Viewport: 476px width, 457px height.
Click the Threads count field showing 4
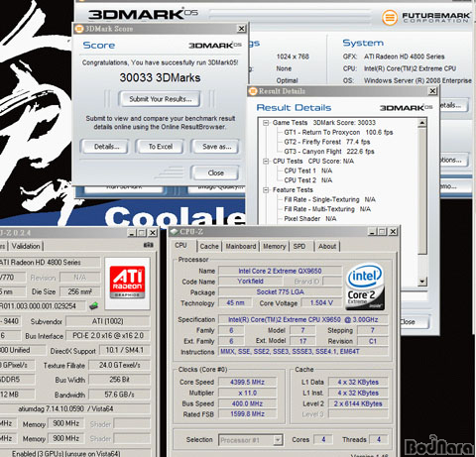pos(379,440)
